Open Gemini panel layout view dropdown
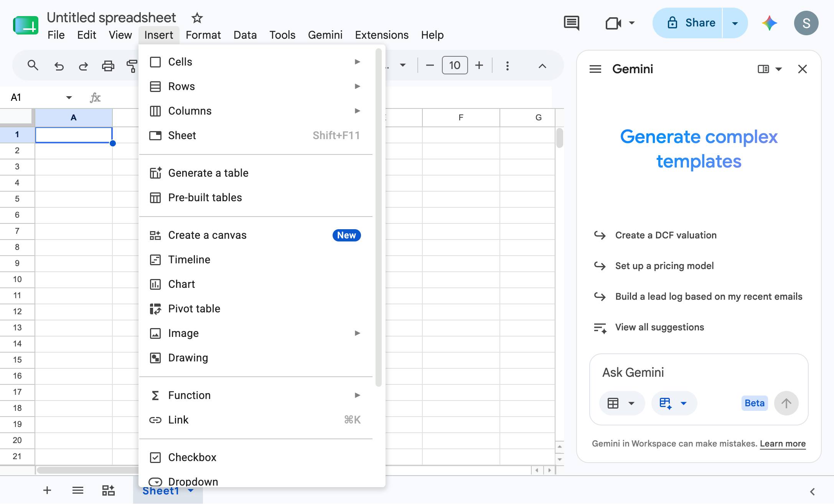834x504 pixels. (x=770, y=69)
